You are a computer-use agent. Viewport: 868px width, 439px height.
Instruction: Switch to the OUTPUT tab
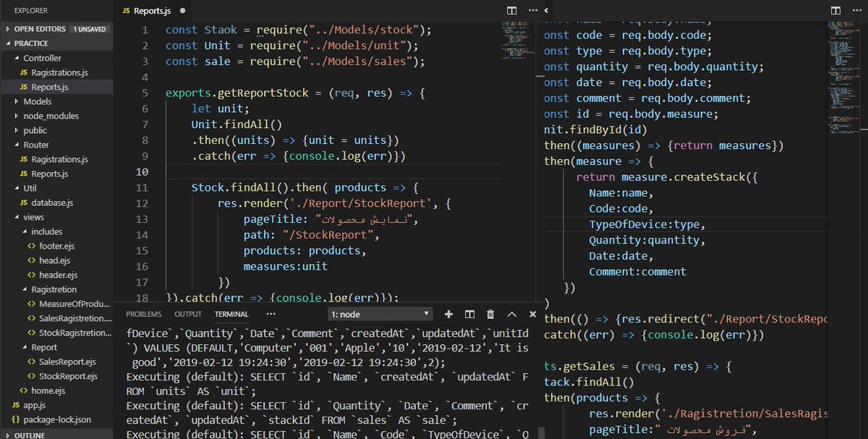click(x=187, y=314)
